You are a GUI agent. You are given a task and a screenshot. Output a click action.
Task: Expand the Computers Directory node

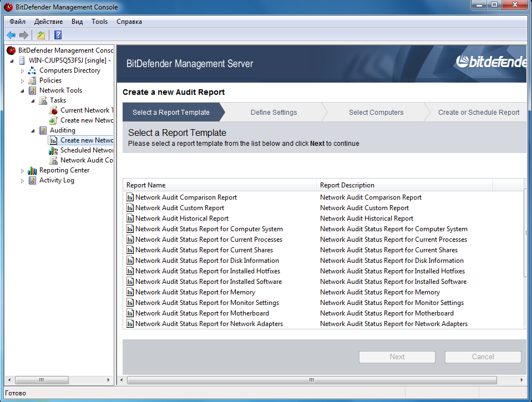(22, 71)
